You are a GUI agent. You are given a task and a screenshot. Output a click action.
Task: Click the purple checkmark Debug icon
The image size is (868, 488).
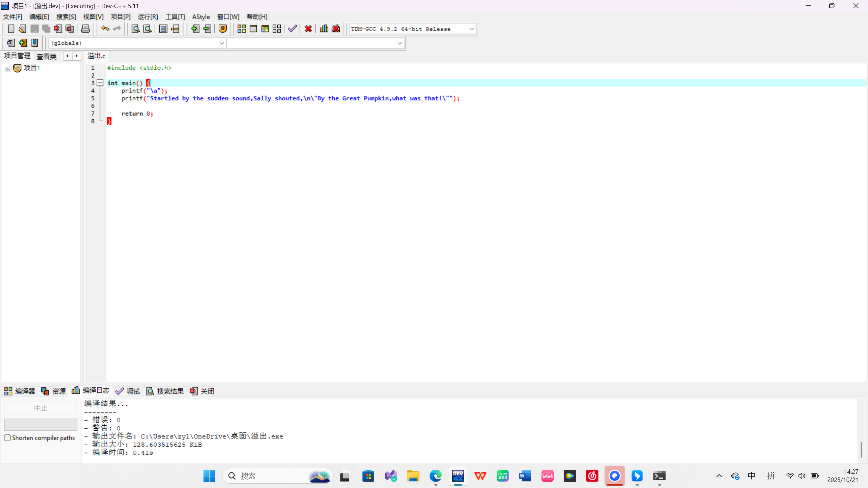click(x=292, y=29)
